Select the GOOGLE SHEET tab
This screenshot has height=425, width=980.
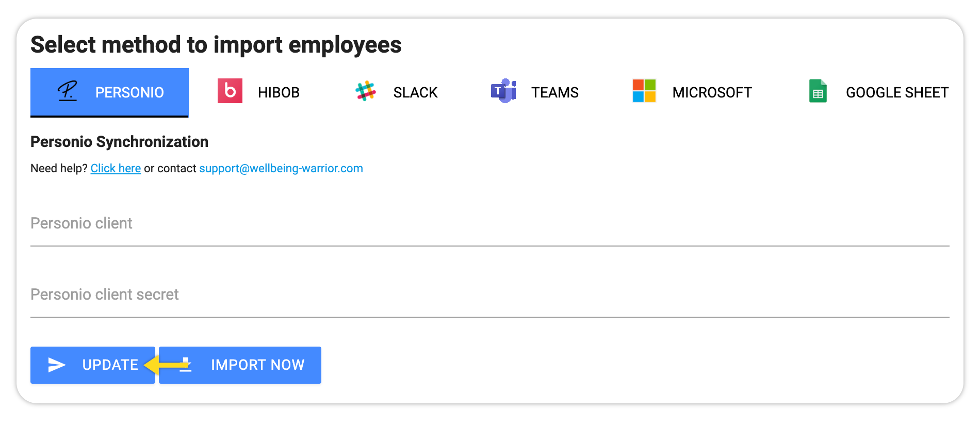(x=897, y=92)
